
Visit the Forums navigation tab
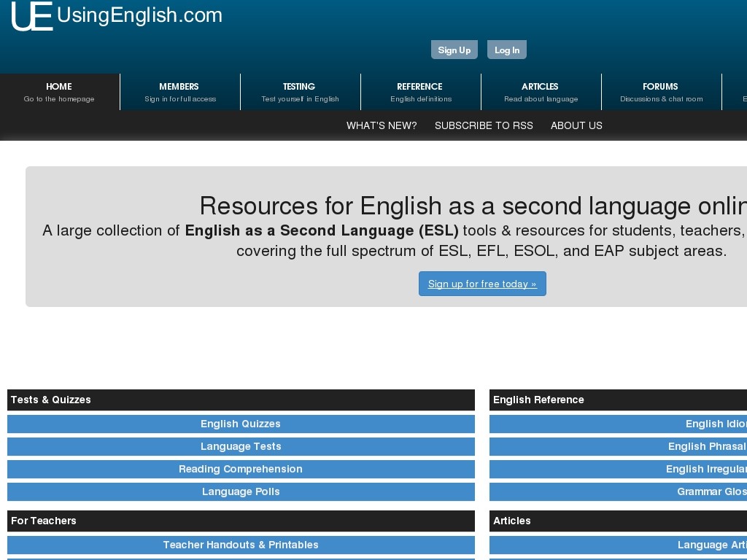coord(661,92)
